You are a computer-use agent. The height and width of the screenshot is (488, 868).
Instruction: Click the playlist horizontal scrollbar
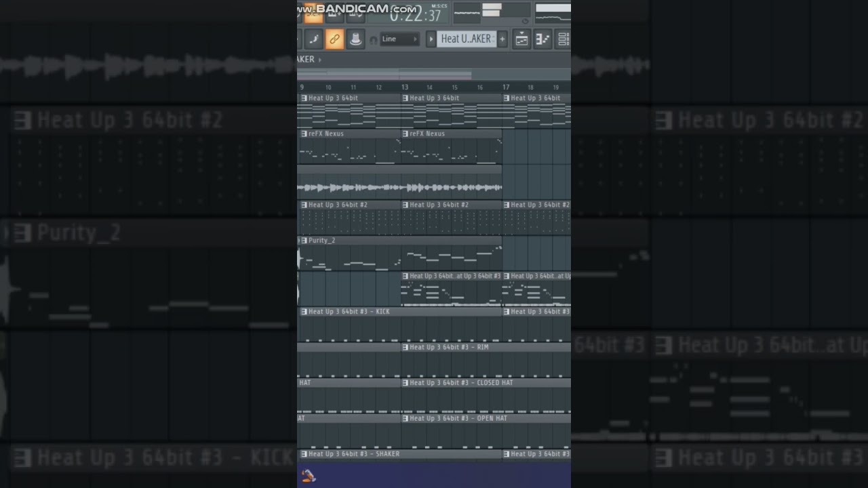coord(434,73)
